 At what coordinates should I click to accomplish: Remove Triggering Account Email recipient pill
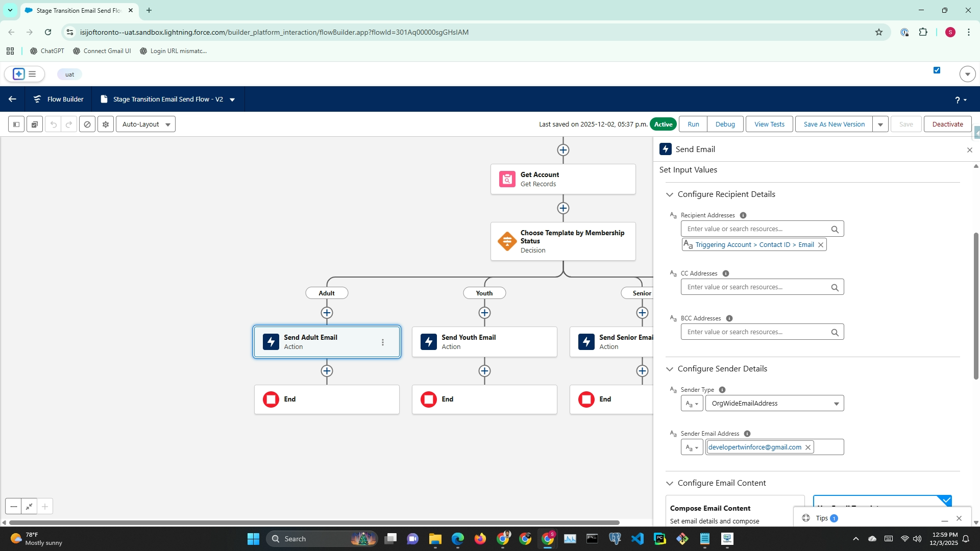pos(821,245)
